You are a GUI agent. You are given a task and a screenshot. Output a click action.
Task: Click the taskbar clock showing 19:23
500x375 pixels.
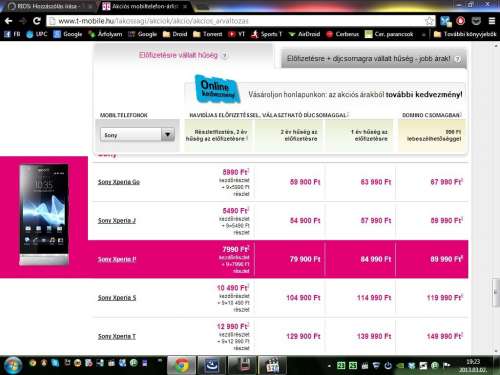pyautogui.click(x=473, y=366)
